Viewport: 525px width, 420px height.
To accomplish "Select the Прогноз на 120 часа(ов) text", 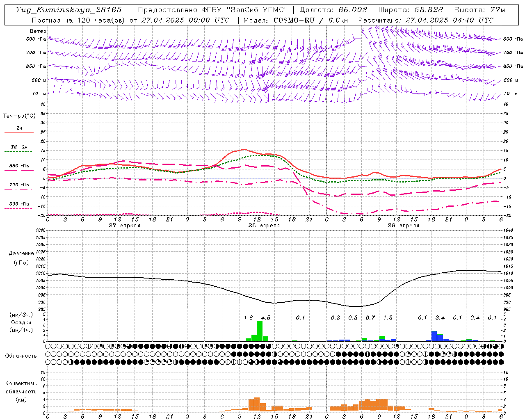I will tap(79, 20).
